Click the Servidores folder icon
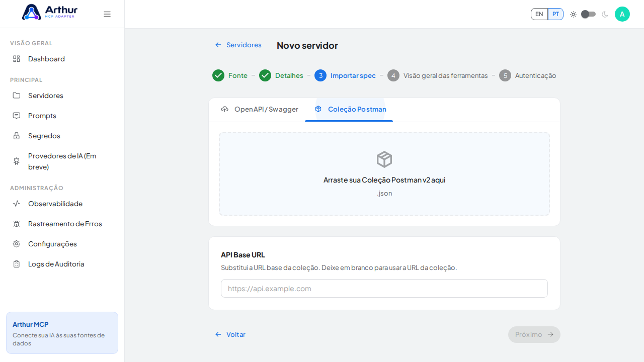Viewport: 644px width, 362px height. 17,96
